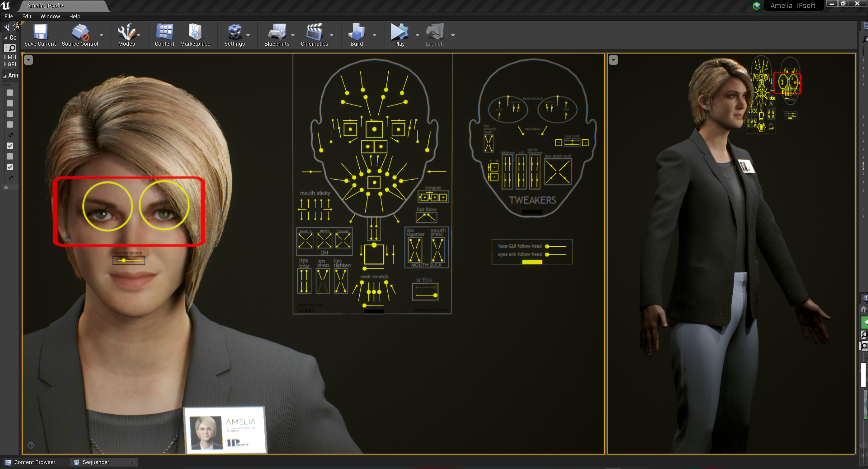This screenshot has width=868, height=469.
Task: Click the left yellow eye aim circle
Action: (108, 206)
